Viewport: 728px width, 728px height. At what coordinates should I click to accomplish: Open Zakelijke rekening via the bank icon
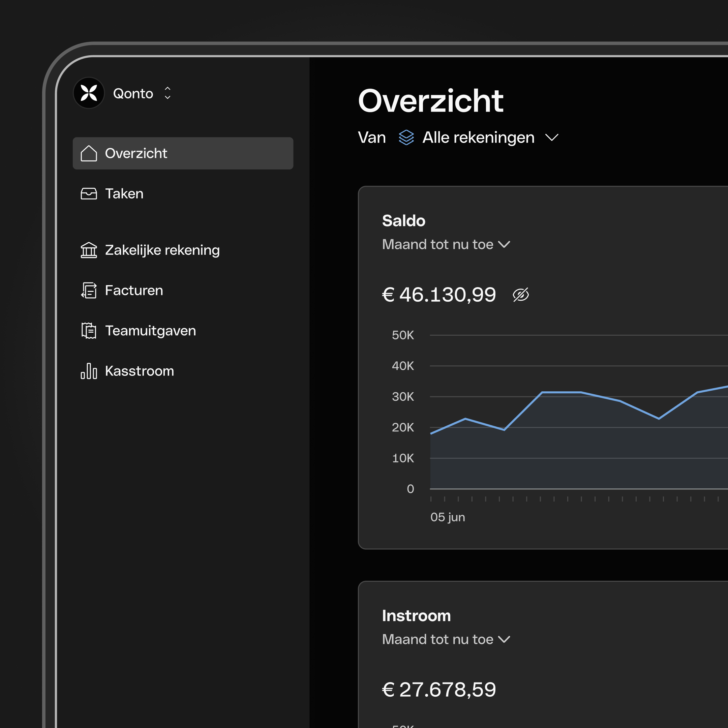[x=89, y=250]
